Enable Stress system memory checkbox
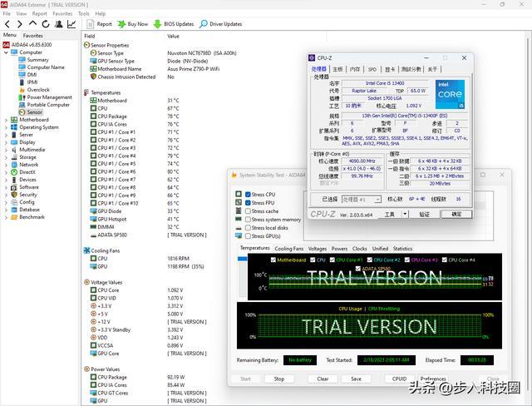The width and height of the screenshot is (532, 406). coord(248,220)
